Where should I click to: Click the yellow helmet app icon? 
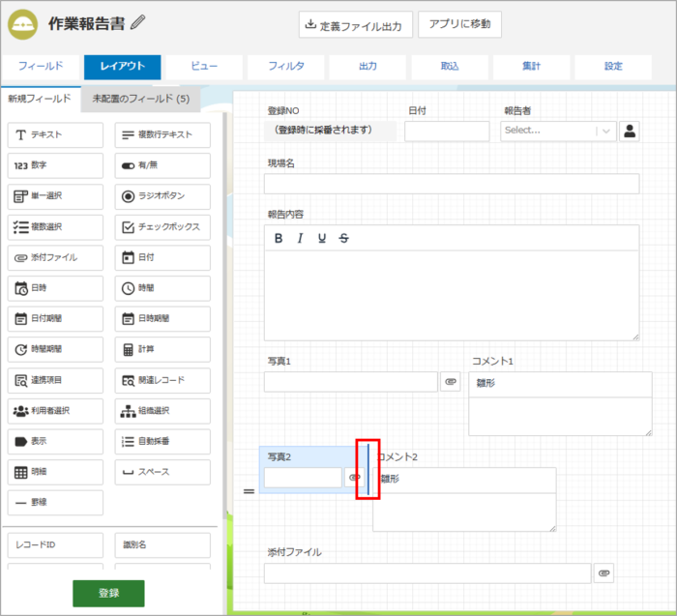pos(22,24)
